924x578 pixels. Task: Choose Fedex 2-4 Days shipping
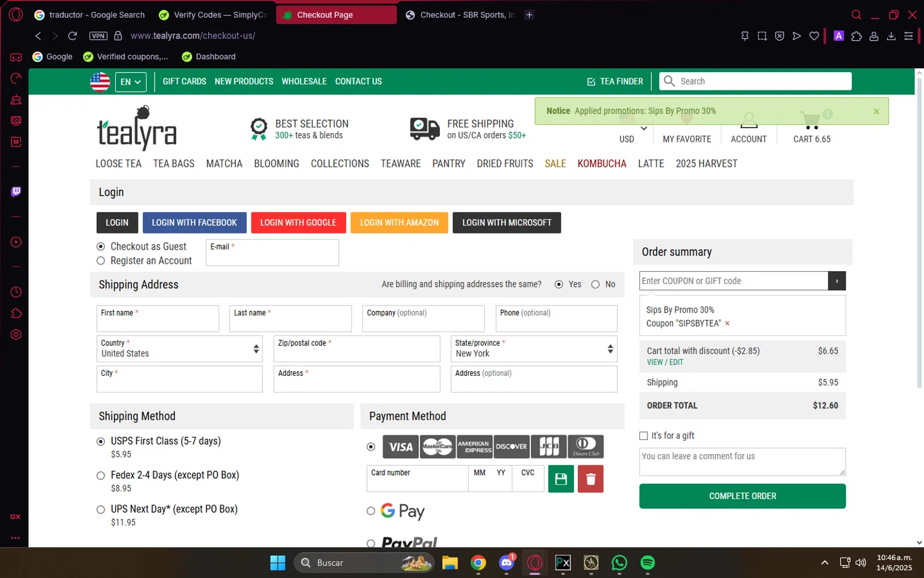[100, 475]
